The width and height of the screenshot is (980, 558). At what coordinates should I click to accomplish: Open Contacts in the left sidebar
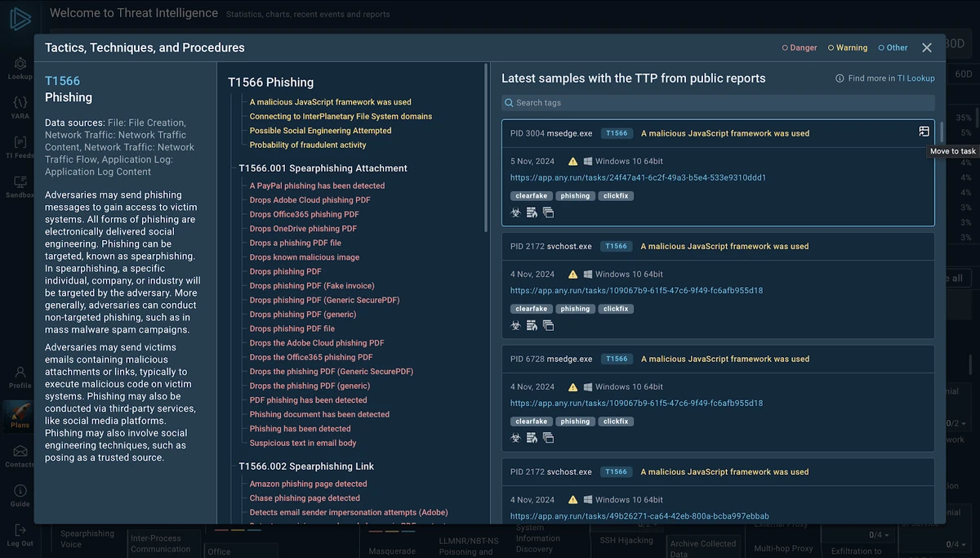(x=20, y=456)
